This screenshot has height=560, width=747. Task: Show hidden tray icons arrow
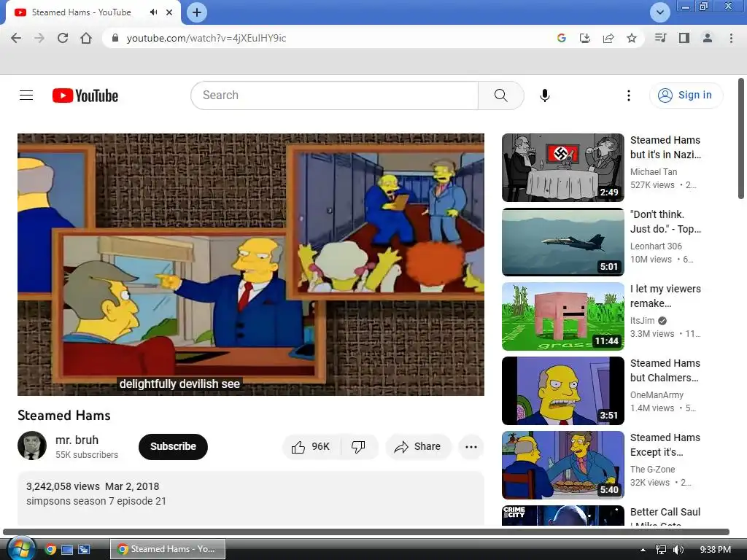click(643, 550)
